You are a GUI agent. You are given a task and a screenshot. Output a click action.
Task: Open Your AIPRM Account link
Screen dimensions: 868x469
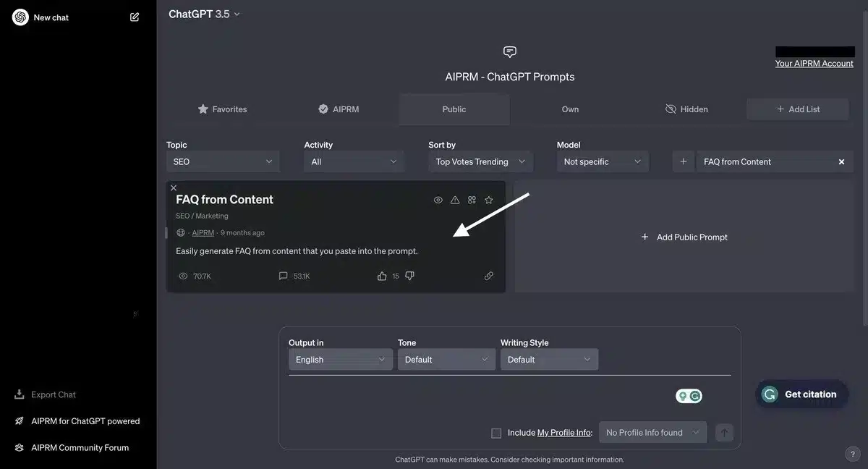click(814, 64)
